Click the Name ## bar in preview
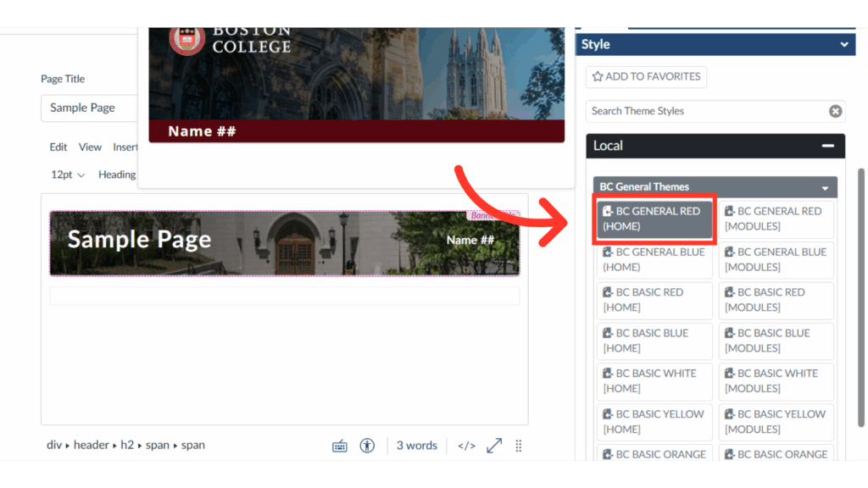Viewport: 868px width, 488px height. click(x=357, y=131)
